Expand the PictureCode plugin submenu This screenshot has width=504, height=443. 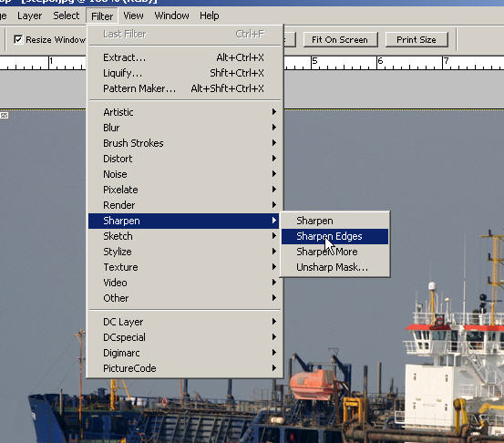click(183, 368)
